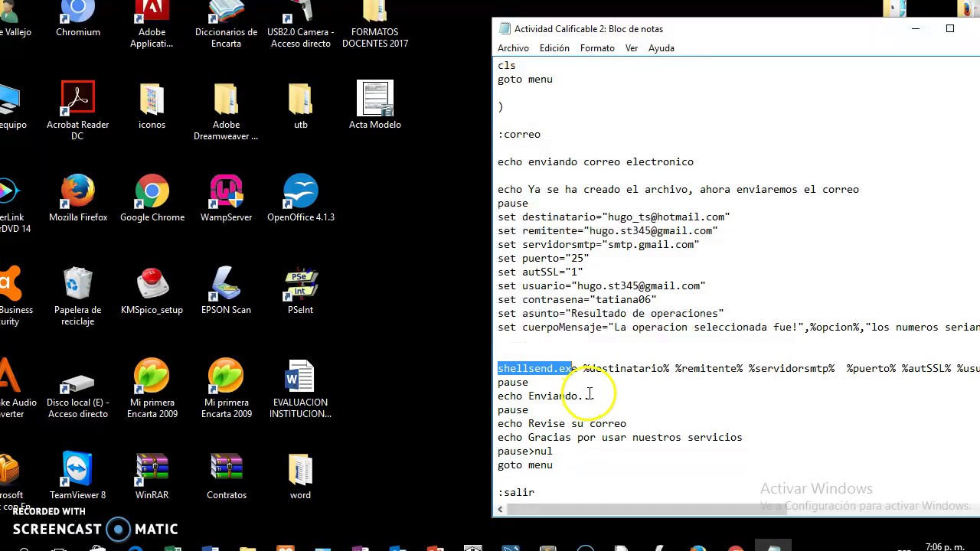Select the EPSON Scan desktop icon
Image resolution: width=980 pixels, height=551 pixels.
[226, 291]
